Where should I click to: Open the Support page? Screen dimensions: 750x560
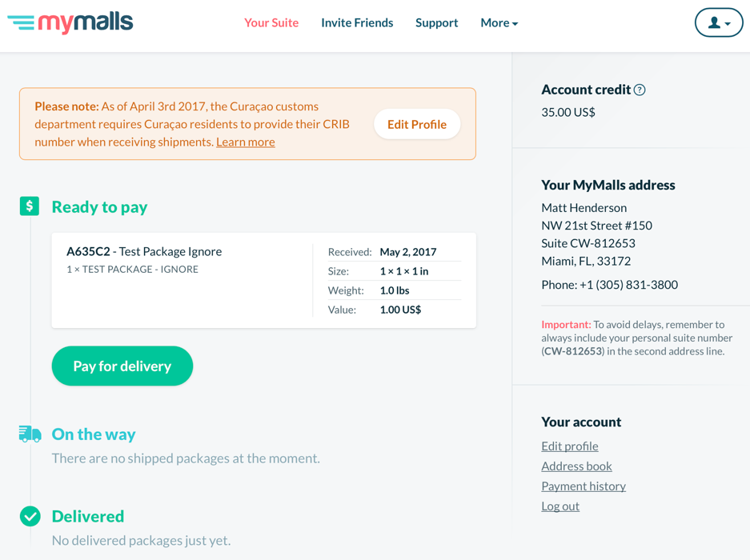[x=437, y=22]
